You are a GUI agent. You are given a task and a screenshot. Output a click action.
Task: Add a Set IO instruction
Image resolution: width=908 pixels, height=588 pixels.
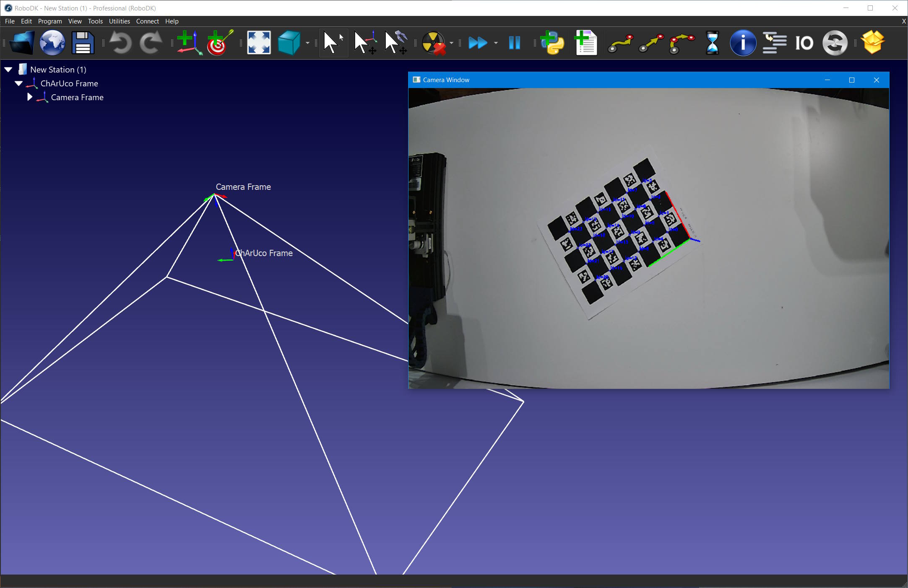(804, 42)
